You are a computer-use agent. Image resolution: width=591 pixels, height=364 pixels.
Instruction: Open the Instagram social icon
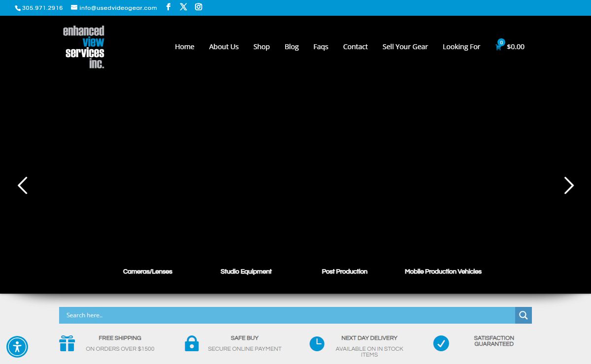[198, 7]
